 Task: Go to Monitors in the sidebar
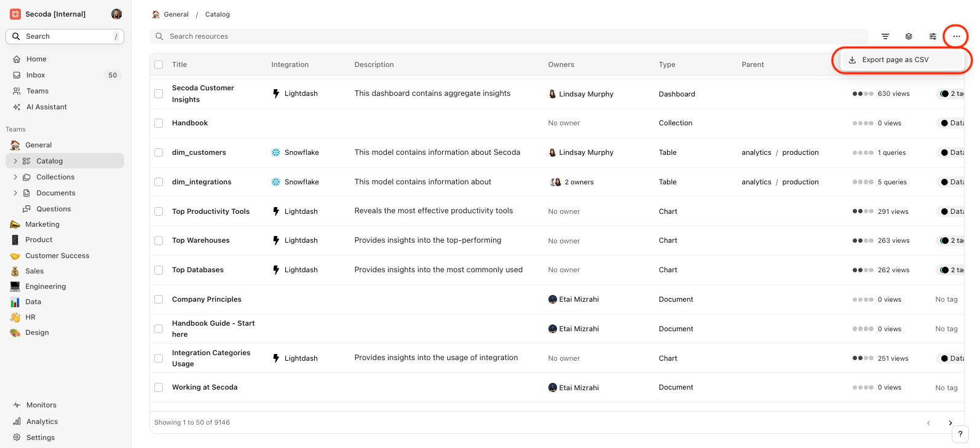41,405
